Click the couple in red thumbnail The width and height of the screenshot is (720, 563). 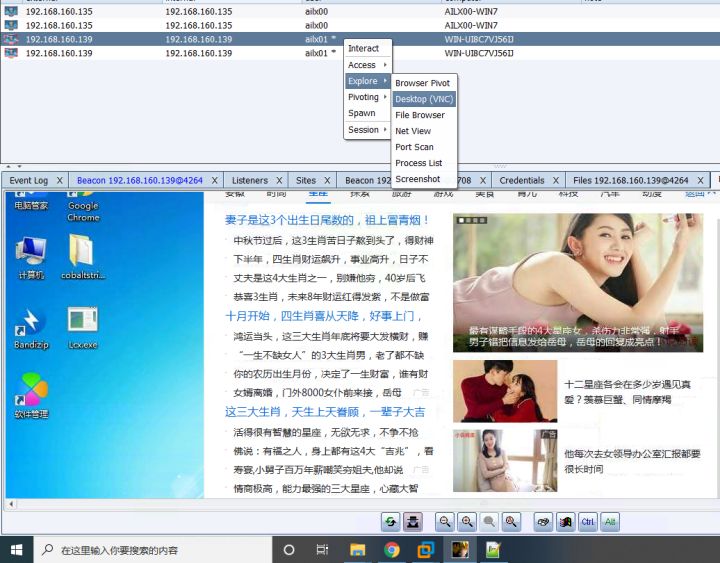tap(505, 391)
